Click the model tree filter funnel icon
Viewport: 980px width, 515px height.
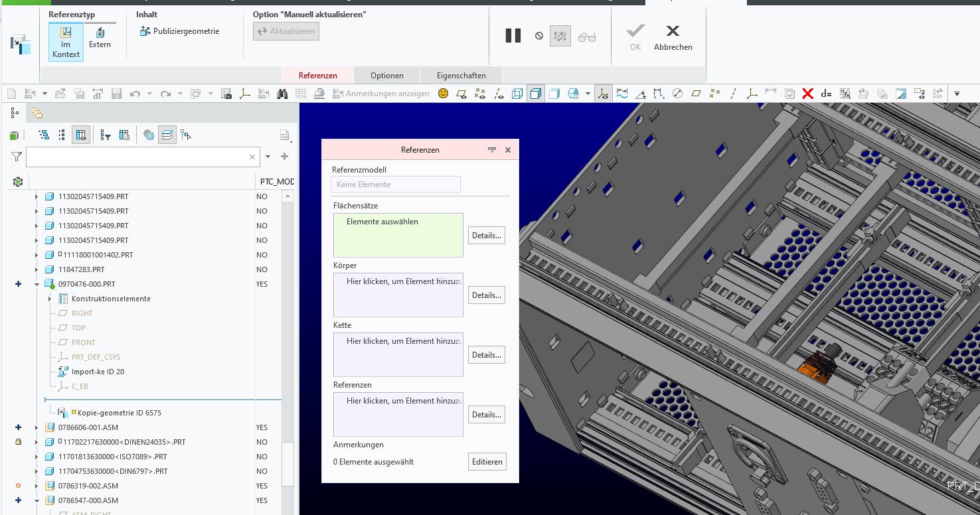tap(17, 157)
